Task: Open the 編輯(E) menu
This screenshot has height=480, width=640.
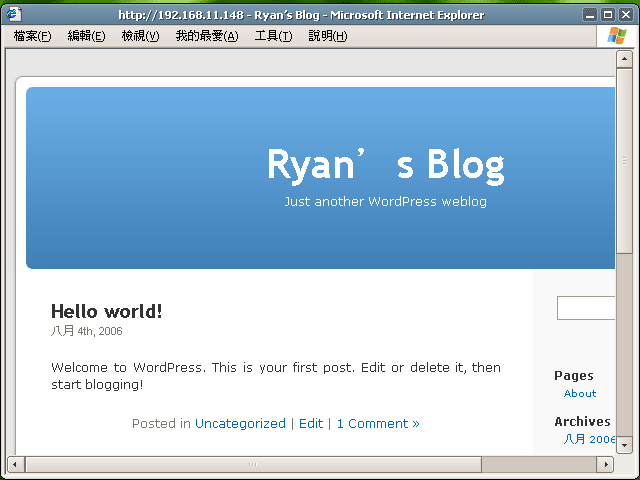Action: [87, 36]
